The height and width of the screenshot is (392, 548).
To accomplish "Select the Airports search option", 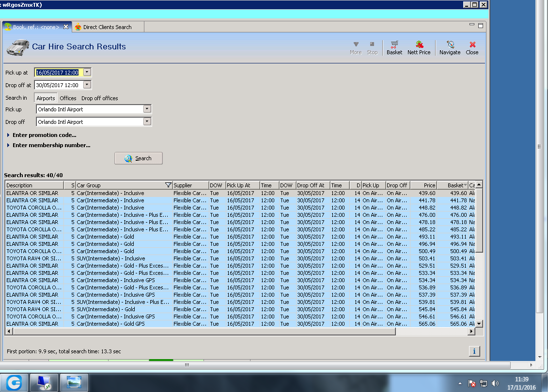I will (46, 98).
